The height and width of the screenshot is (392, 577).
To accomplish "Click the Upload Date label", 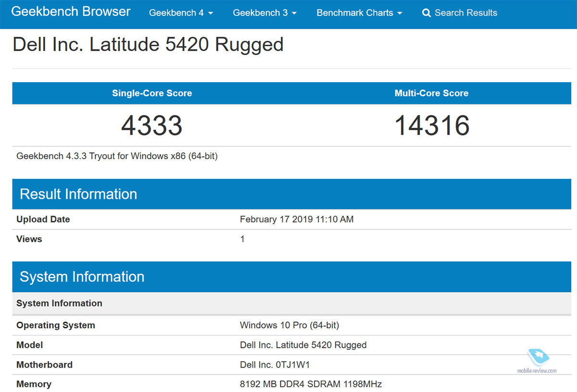I will click(43, 220).
